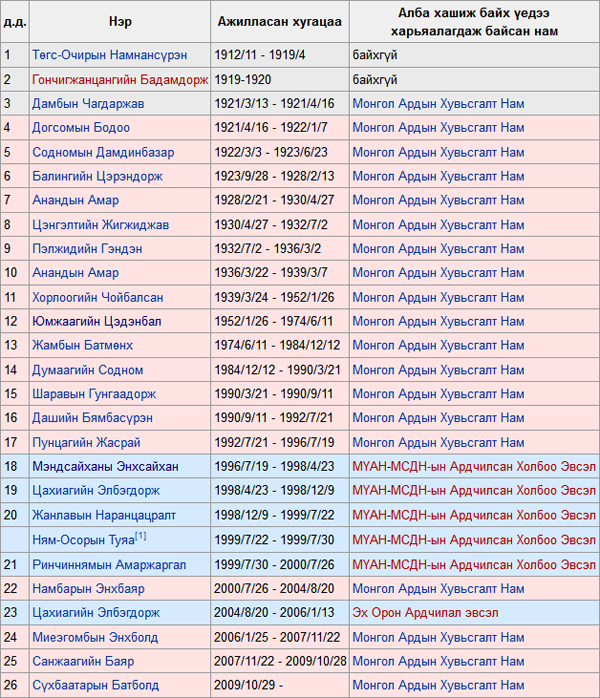This screenshot has height=698, width=600.
Task: Open the Жанлавын Наранцацралт link
Action: click(x=104, y=515)
